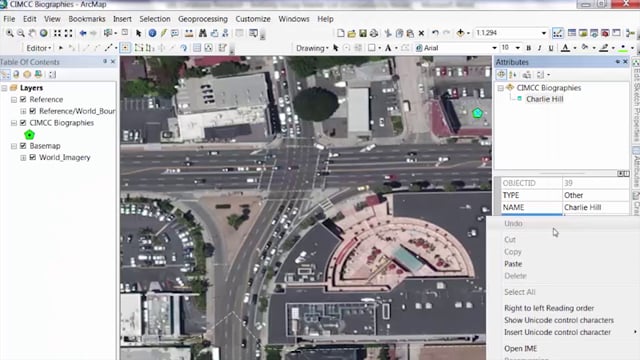Viewport: 640px width, 360px height.
Task: Click List By Selection icon
Action: click(38, 74)
